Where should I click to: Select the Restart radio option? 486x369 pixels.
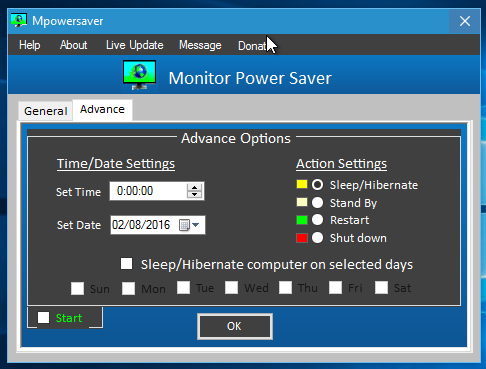point(317,220)
